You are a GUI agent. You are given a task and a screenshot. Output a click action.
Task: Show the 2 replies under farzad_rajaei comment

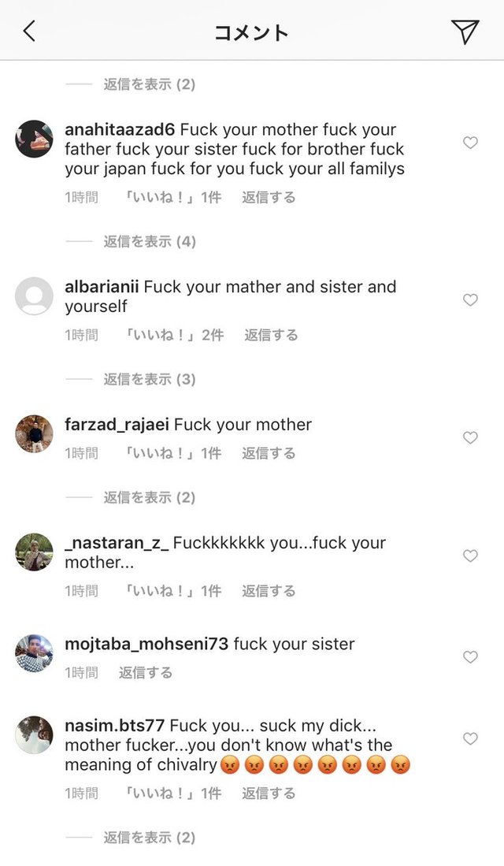click(x=150, y=498)
